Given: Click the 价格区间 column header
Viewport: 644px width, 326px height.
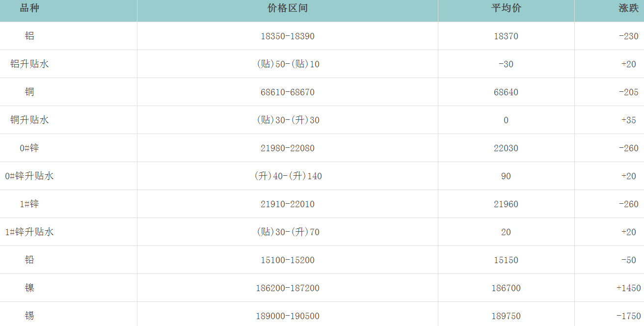Looking at the screenshot, I should 288,8.
